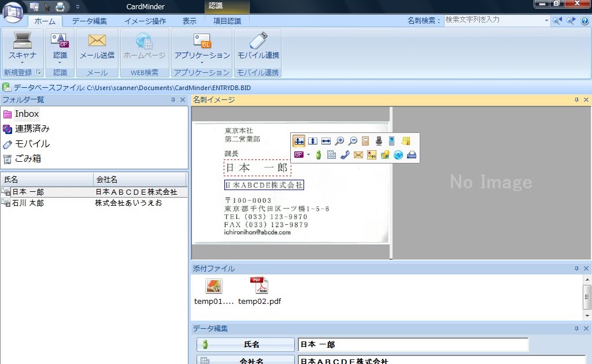Switch to the データ編集 ribbon tab
Image resolution: width=592 pixels, height=364 pixels.
coord(90,21)
